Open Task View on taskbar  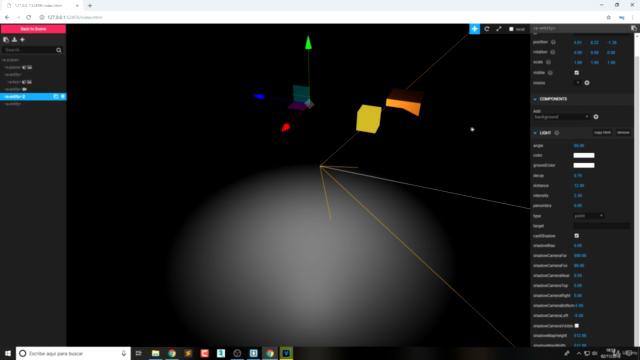click(138, 353)
